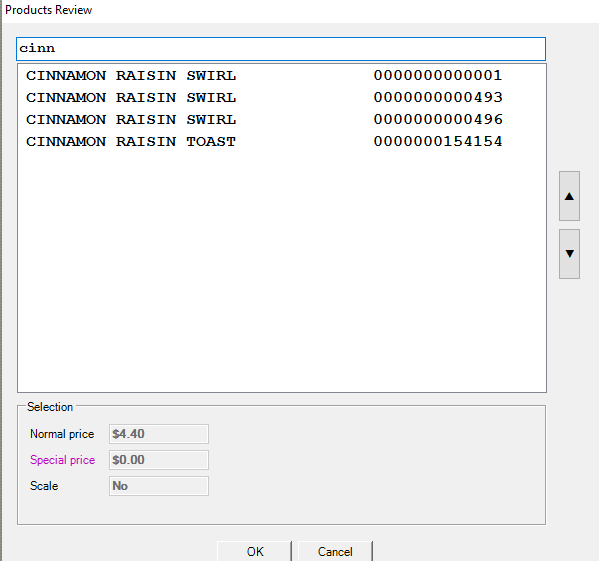Select Cinnamon Raisin Swirl with code ending 0493
599x561 pixels.
[282, 97]
